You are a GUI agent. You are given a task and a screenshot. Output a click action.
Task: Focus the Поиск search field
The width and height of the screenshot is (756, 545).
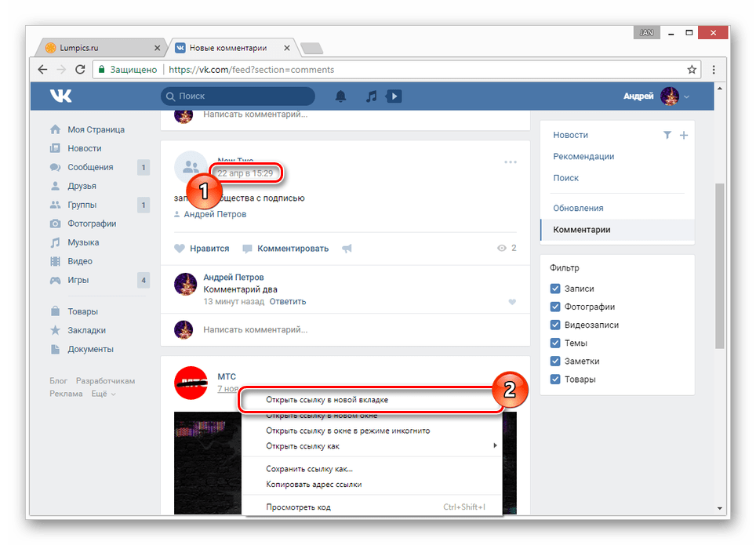238,96
